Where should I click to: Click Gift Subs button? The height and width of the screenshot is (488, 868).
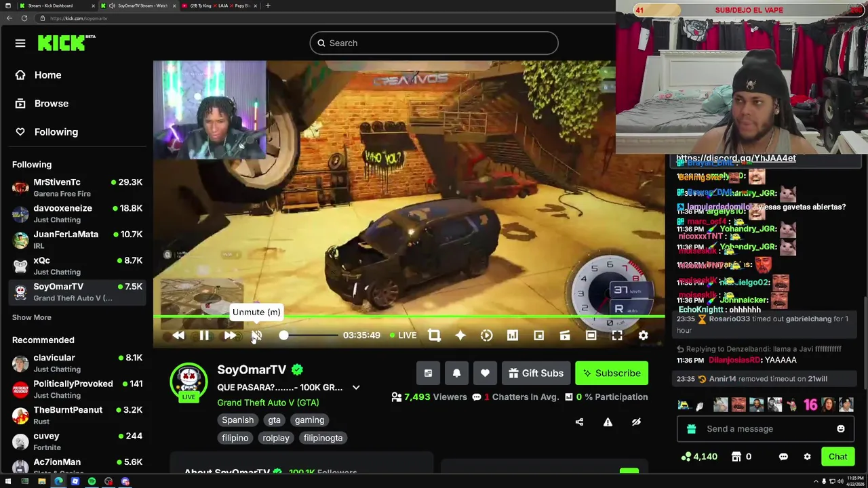pos(536,373)
